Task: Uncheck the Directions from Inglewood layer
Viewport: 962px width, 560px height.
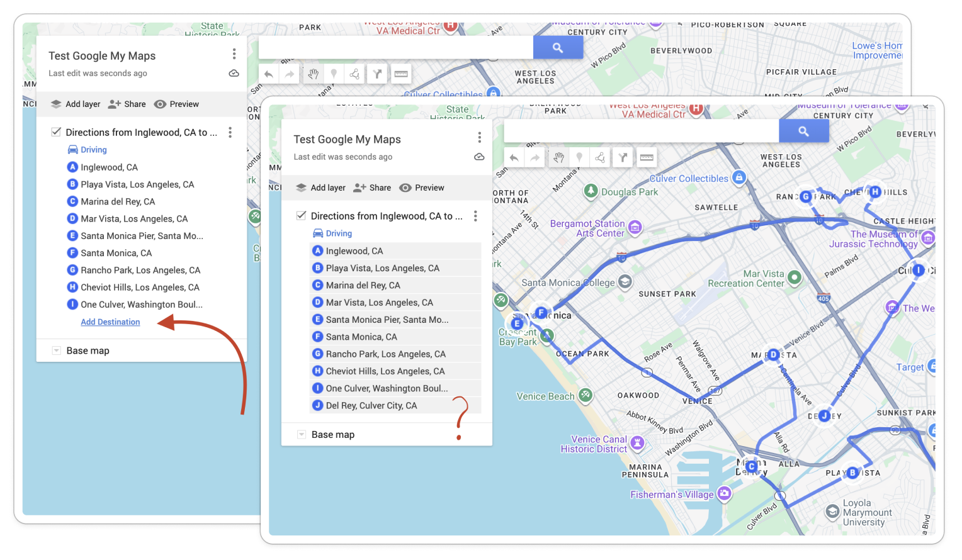Action: [300, 215]
